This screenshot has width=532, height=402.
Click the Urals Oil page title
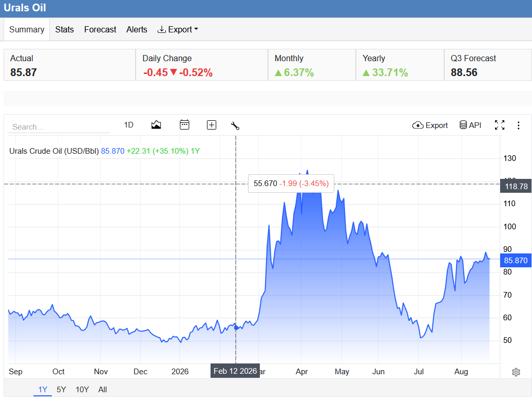coord(25,8)
